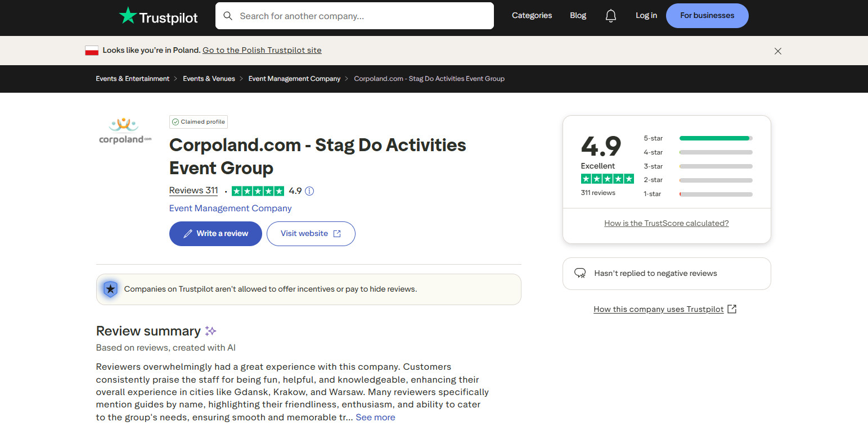Image resolution: width=868 pixels, height=431 pixels.
Task: Expand the truncated summary with See more
Action: (x=375, y=417)
